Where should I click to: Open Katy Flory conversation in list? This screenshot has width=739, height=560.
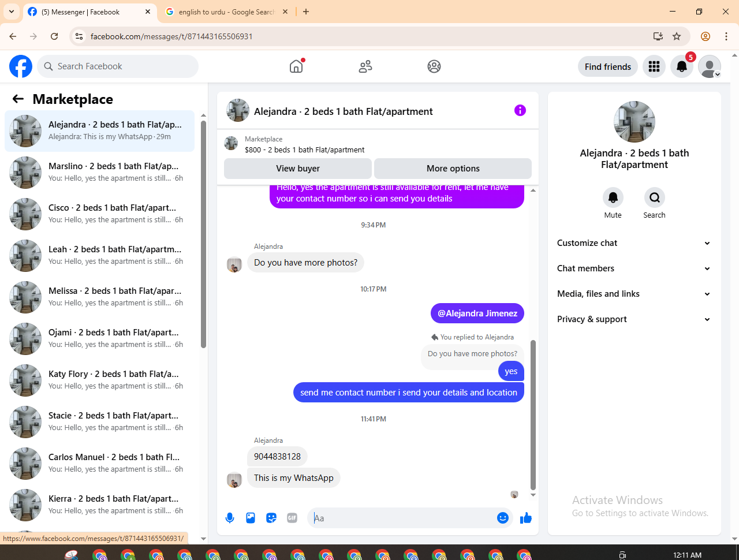(x=99, y=380)
